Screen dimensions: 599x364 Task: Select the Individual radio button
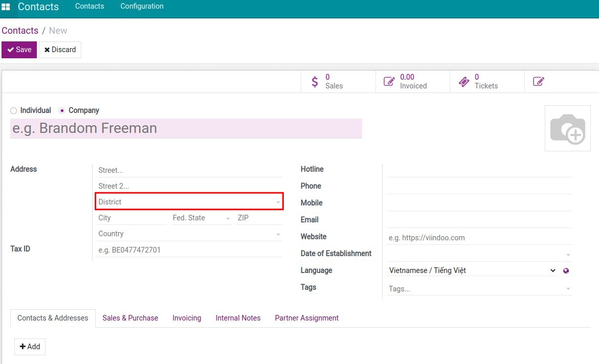click(14, 110)
